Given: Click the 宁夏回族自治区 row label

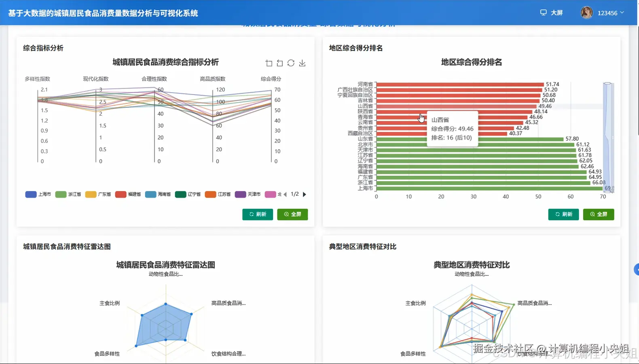Looking at the screenshot, I should pos(355,95).
